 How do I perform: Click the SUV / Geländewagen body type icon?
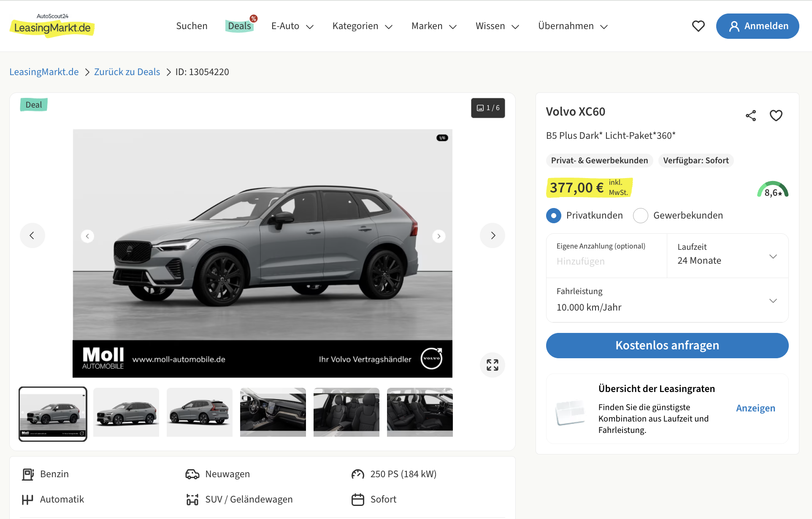pos(192,500)
